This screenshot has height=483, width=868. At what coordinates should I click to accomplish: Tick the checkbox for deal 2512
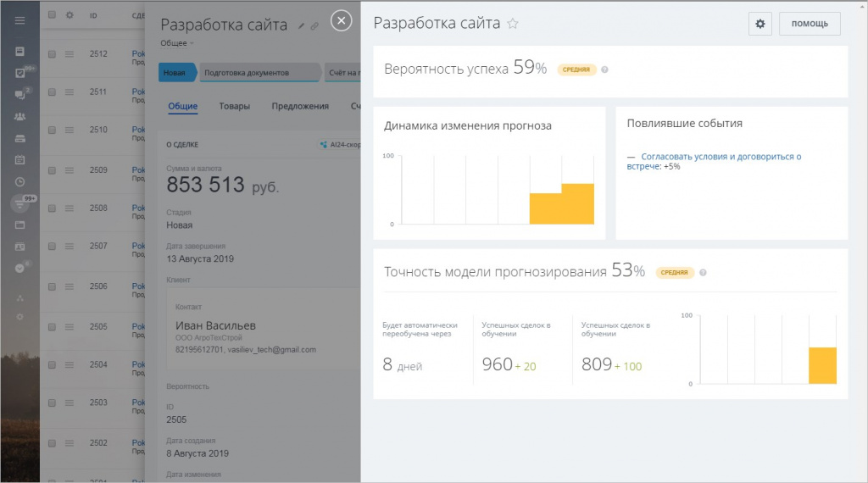[52, 54]
